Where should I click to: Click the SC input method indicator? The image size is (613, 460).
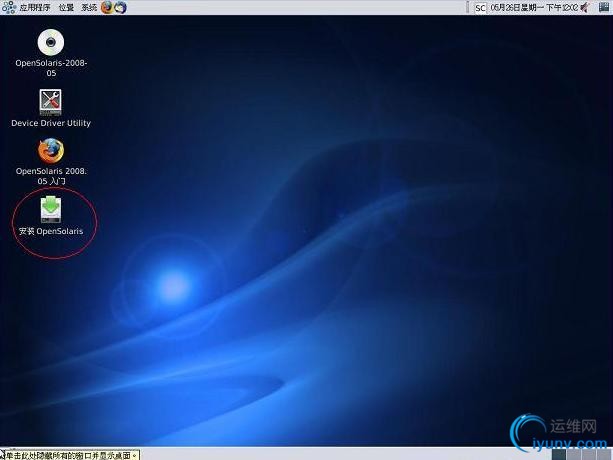(480, 8)
